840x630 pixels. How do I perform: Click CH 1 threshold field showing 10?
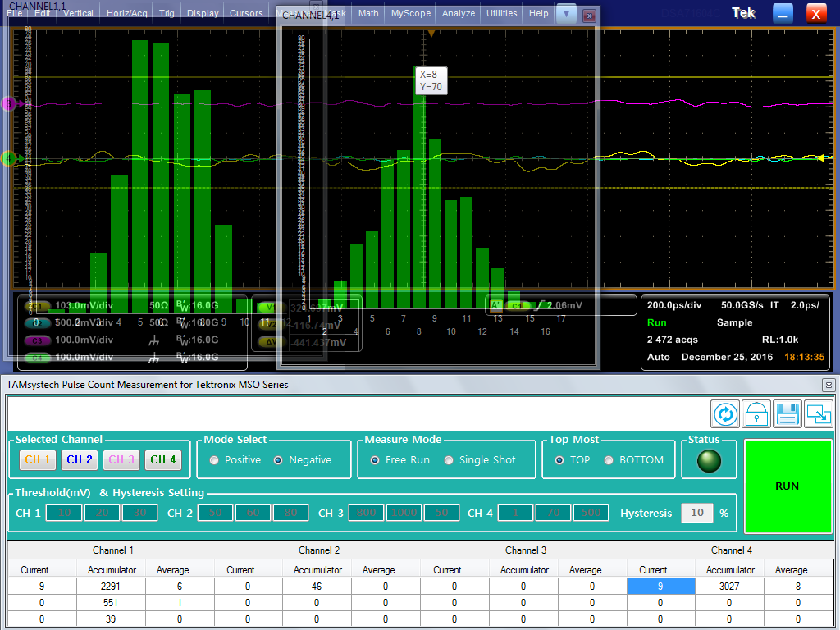pos(64,513)
